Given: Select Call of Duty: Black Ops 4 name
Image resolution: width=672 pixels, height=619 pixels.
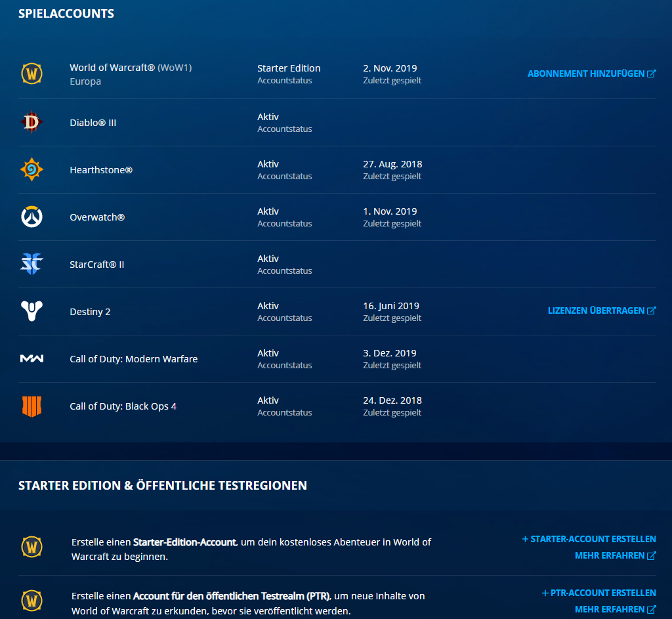Looking at the screenshot, I should click(123, 406).
